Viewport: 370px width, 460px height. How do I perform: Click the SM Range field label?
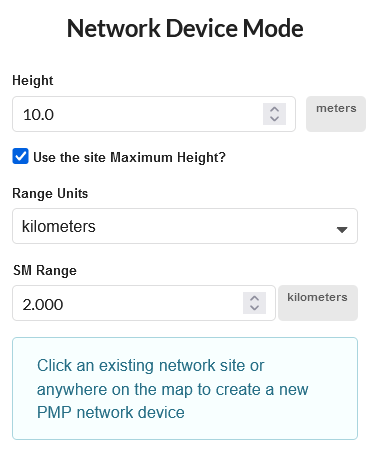pyautogui.click(x=45, y=270)
